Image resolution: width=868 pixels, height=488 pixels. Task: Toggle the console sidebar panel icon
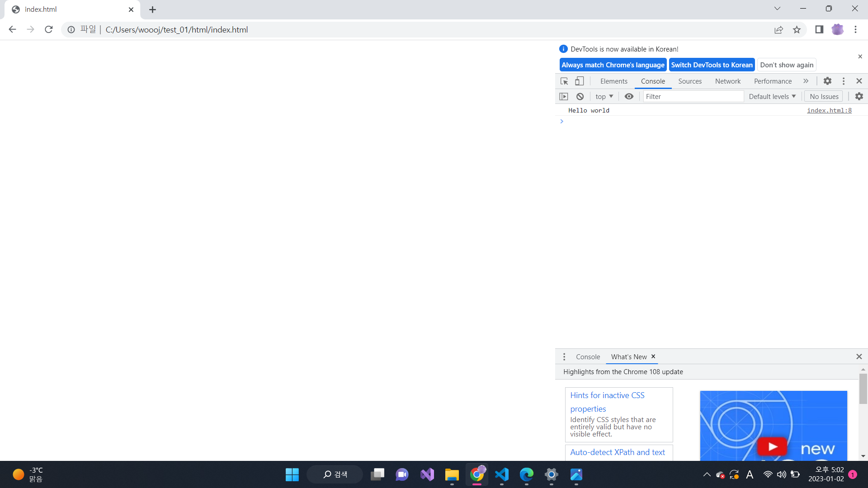564,96
